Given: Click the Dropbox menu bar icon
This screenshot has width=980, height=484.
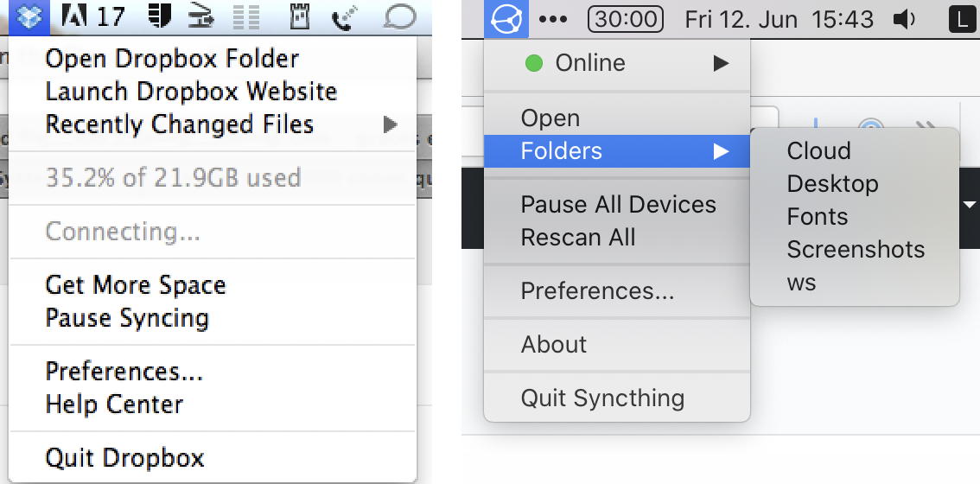Looking at the screenshot, I should 32,16.
